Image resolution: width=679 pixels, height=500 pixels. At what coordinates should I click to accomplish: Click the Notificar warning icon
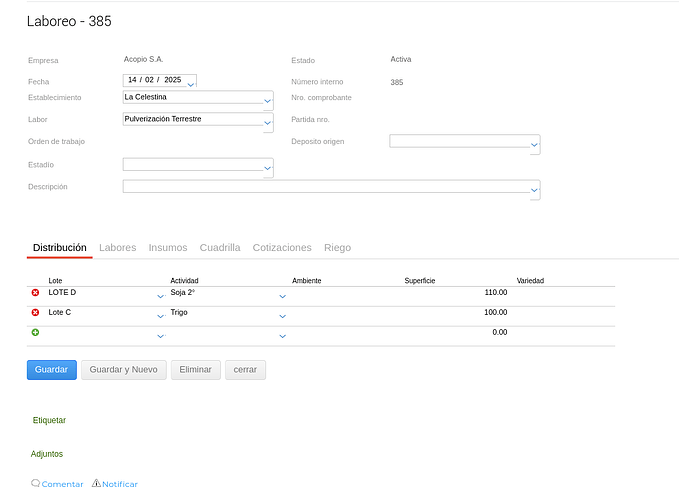point(96,483)
